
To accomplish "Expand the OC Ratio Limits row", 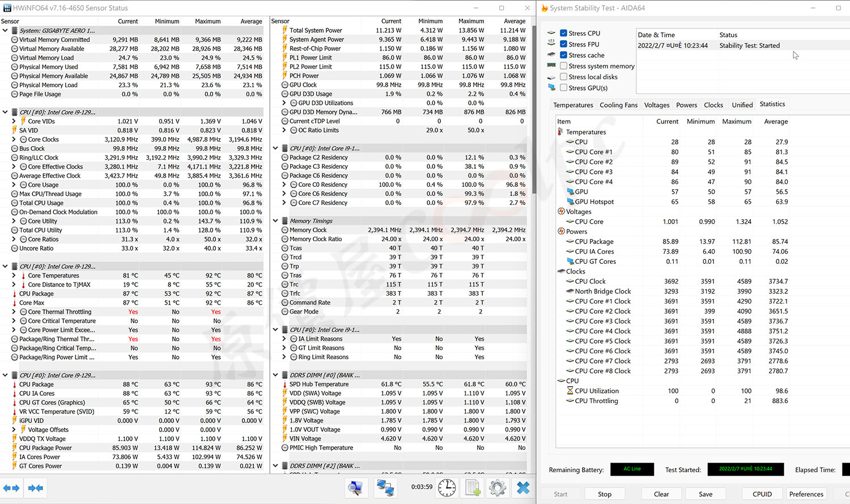I will point(284,130).
